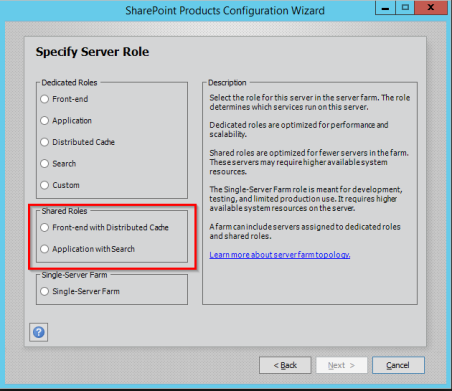Click the Description group box label
Image resolution: width=452 pixels, height=391 pixels.
pos(227,83)
